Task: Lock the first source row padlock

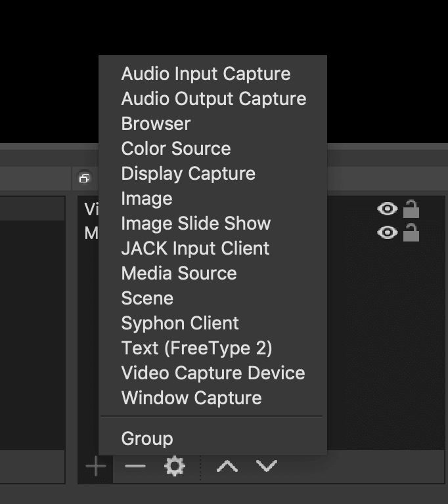Action: click(411, 209)
